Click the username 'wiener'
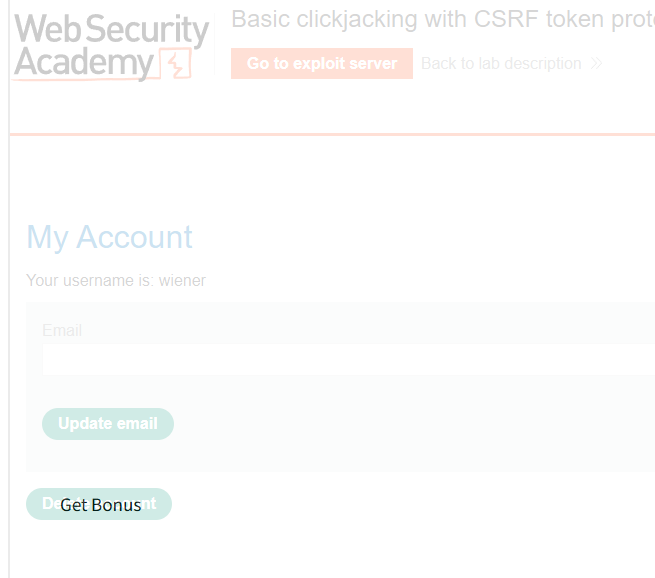655x578 pixels. [182, 281]
